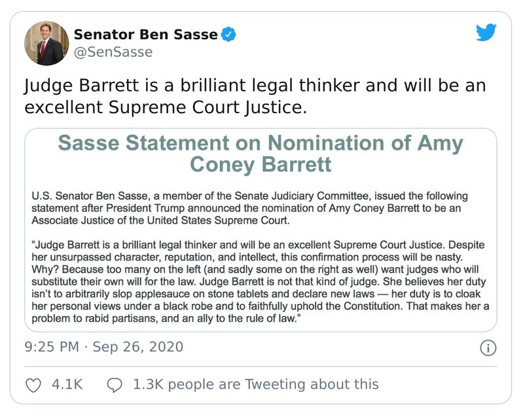Open the Twitter bird logo

click(486, 33)
